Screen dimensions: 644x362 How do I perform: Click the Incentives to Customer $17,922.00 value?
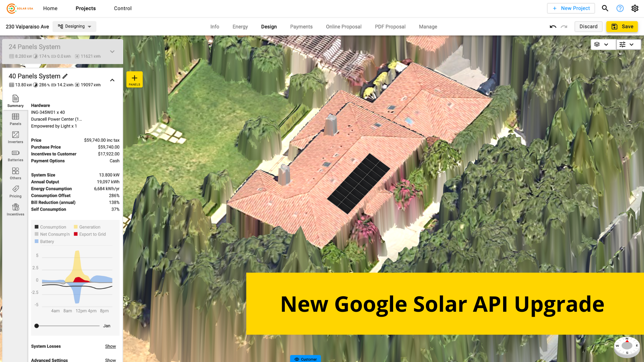pyautogui.click(x=109, y=154)
